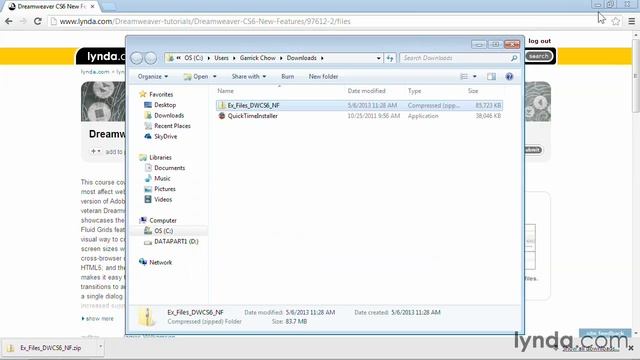The image size is (640, 360).
Task: Bookmark page with the star icon
Action: (616, 21)
